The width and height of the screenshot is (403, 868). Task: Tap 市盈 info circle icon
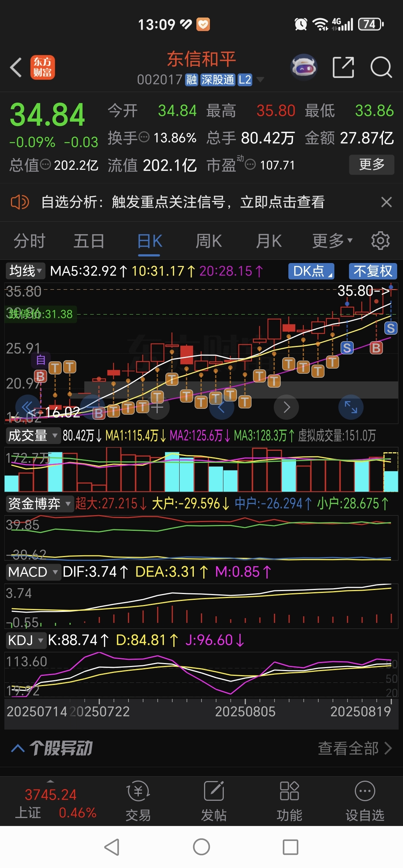pyautogui.click(x=250, y=165)
